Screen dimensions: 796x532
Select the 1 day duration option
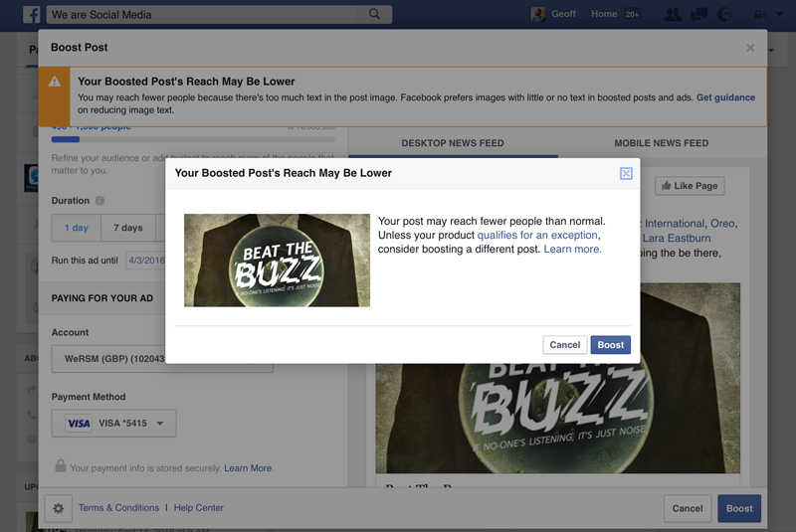(x=77, y=228)
